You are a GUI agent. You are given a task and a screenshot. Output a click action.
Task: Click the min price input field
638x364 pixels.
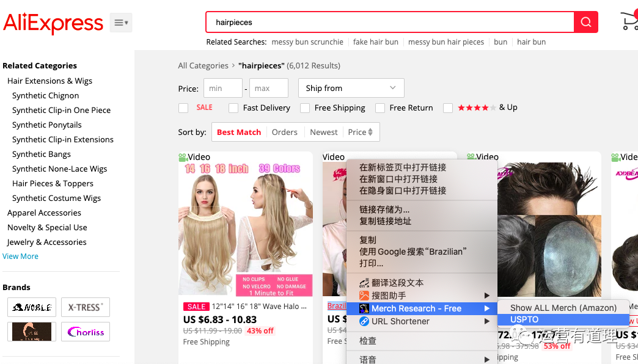[222, 88]
